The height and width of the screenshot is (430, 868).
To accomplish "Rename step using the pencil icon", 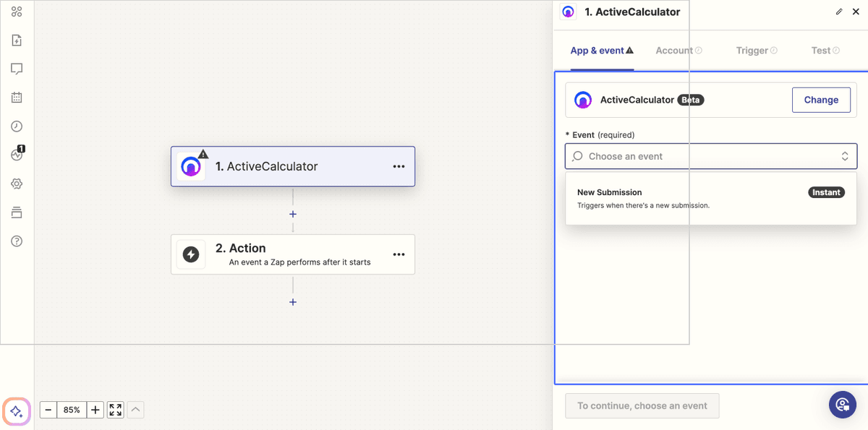I will 839,12.
